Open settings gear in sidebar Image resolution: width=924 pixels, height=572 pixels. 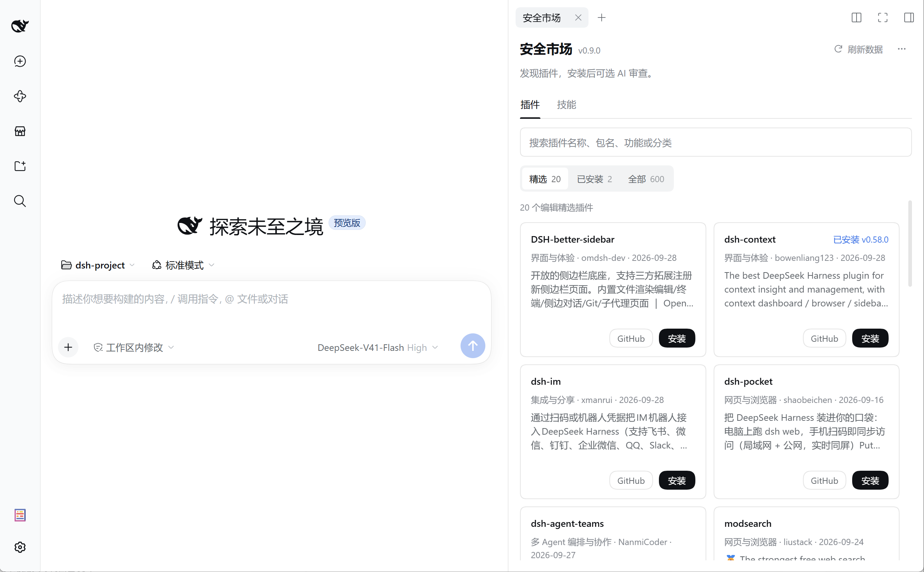(20, 547)
